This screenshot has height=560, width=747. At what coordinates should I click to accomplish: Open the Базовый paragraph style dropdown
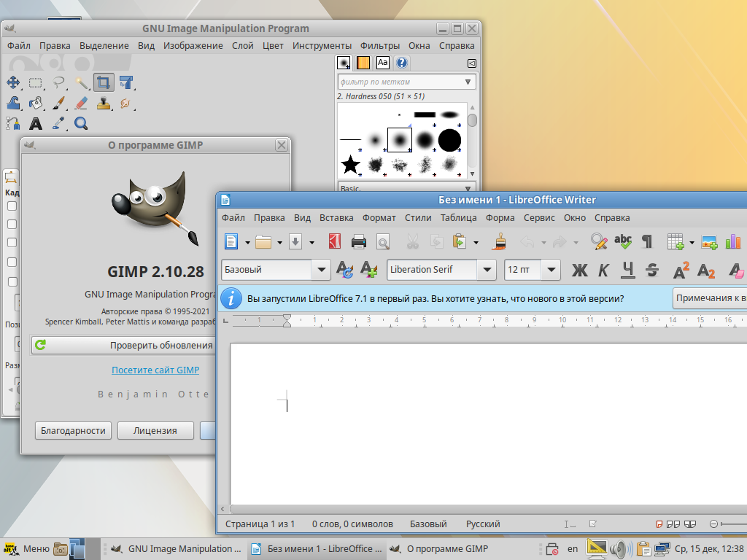click(x=320, y=270)
